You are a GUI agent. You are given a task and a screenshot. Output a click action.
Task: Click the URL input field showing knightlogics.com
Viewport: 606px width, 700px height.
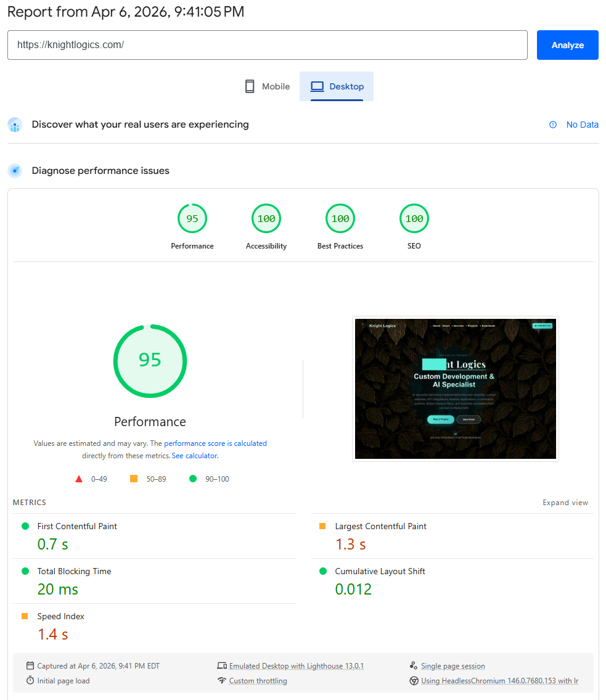pyautogui.click(x=267, y=45)
